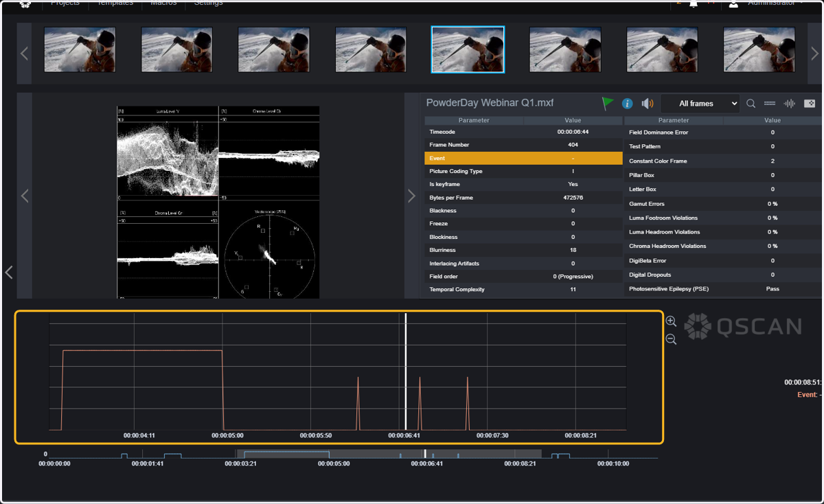Image resolution: width=824 pixels, height=504 pixels.
Task: Click the playhead on the overview timeline
Action: point(425,454)
